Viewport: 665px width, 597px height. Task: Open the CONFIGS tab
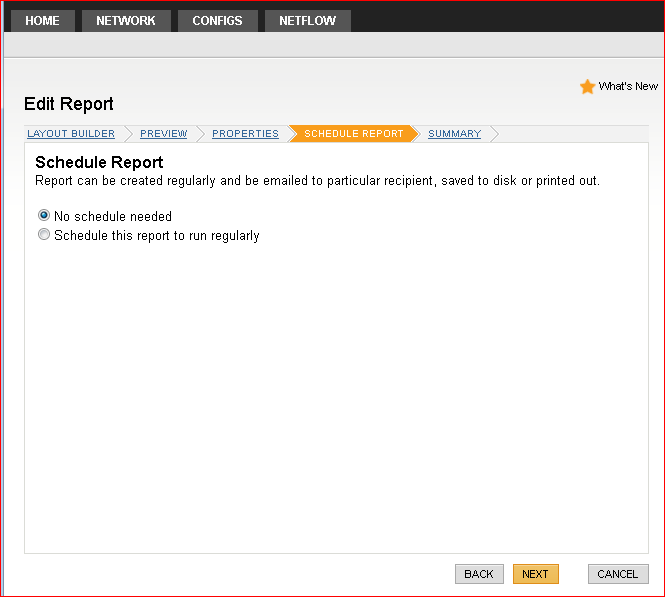(x=218, y=21)
